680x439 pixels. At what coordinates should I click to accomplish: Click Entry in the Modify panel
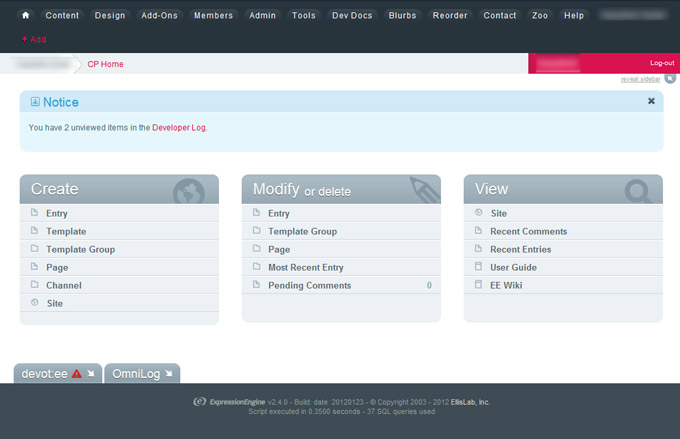278,213
